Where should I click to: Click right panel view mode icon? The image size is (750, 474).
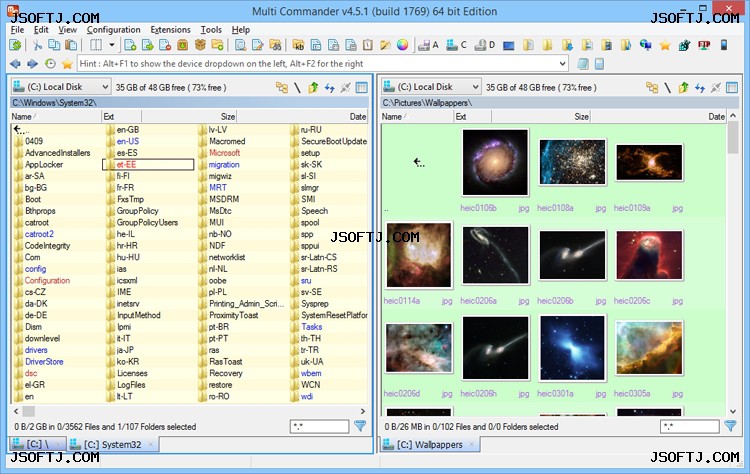(x=732, y=88)
